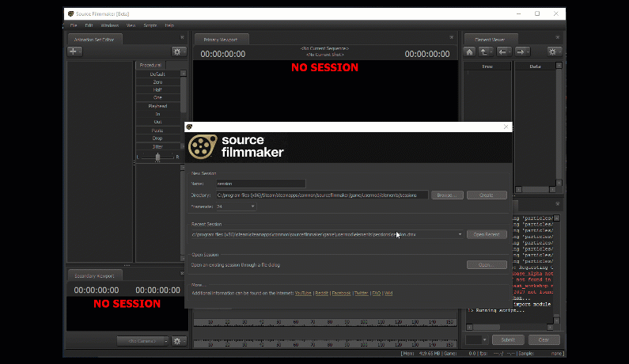Select the One procedural preset
The height and width of the screenshot is (364, 629).
(157, 97)
